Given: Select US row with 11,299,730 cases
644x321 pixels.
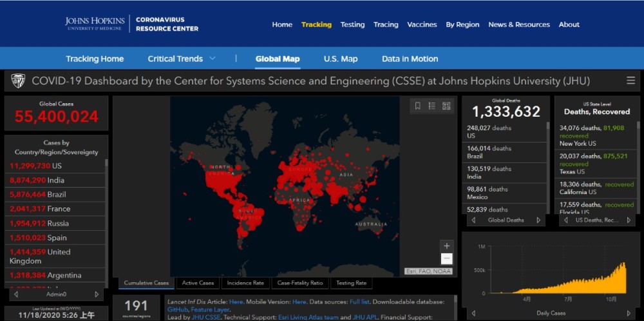Looking at the screenshot, I should tap(56, 166).
